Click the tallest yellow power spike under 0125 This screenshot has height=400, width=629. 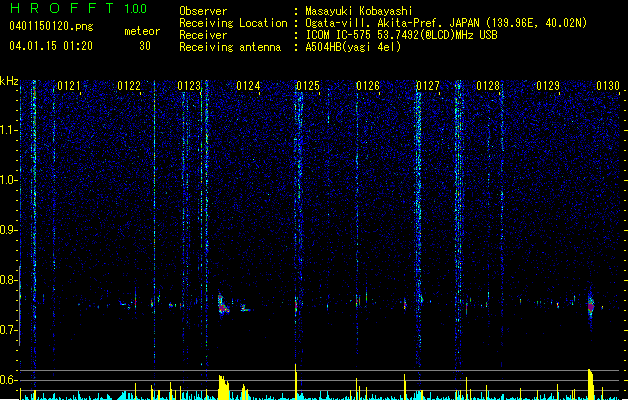(296, 381)
